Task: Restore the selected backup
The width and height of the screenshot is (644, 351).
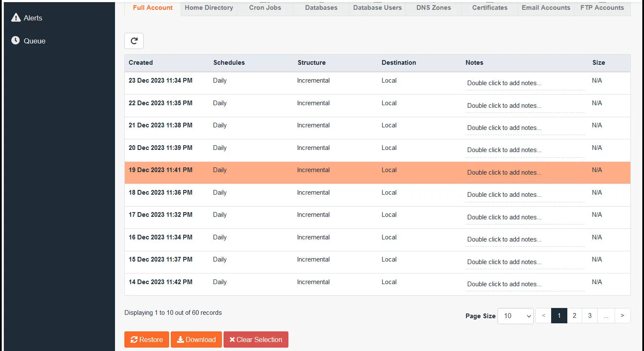Action: click(147, 339)
